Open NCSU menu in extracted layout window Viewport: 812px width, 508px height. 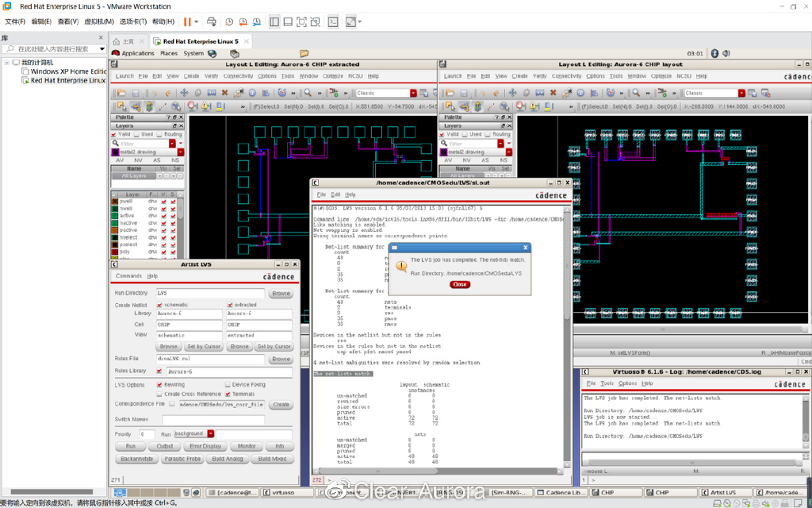355,76
